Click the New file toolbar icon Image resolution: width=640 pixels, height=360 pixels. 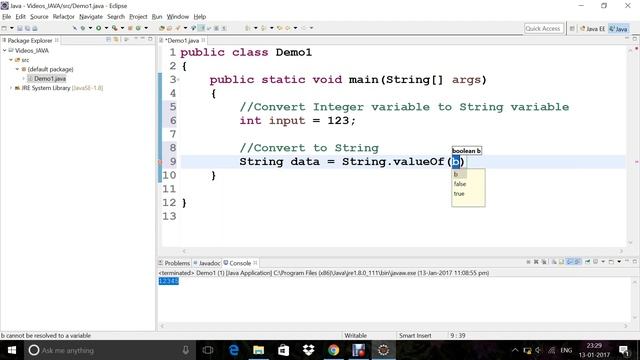click(x=4, y=28)
